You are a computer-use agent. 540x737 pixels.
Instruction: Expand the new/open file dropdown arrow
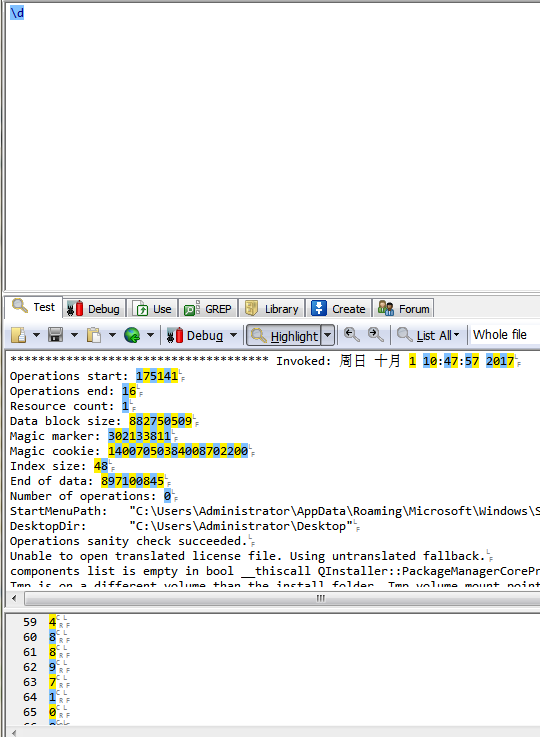pos(36,335)
